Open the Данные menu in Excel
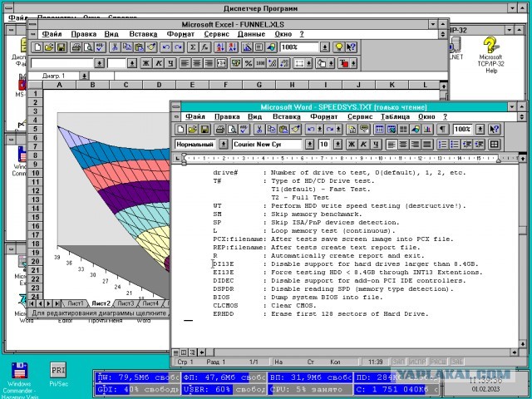 coord(251,34)
